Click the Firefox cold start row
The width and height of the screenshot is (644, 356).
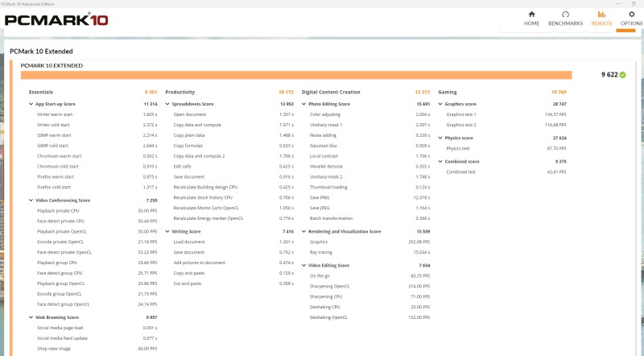pyautogui.click(x=97, y=187)
